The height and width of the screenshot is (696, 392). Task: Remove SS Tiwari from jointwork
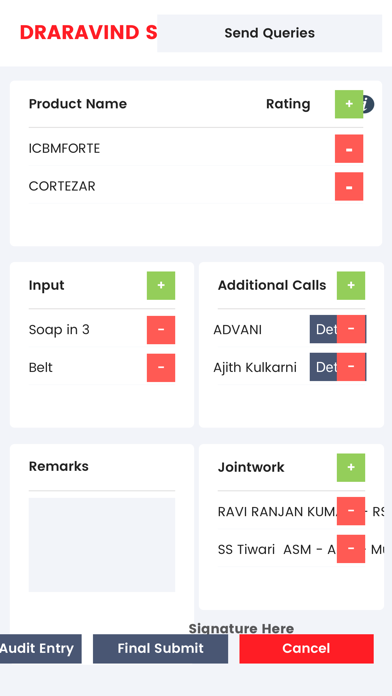(x=351, y=549)
